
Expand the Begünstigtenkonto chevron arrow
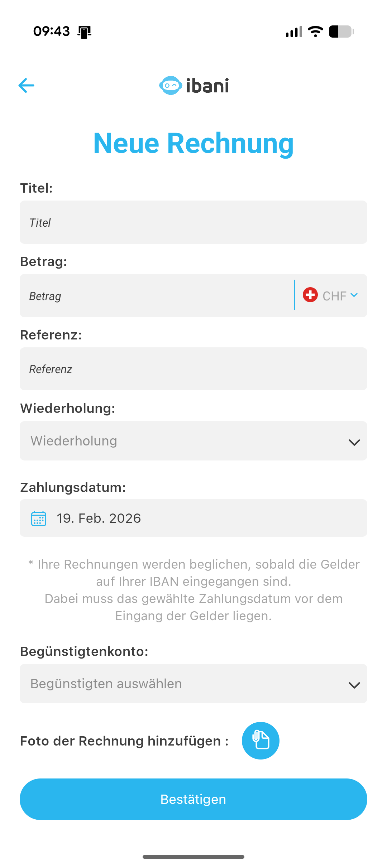click(354, 684)
